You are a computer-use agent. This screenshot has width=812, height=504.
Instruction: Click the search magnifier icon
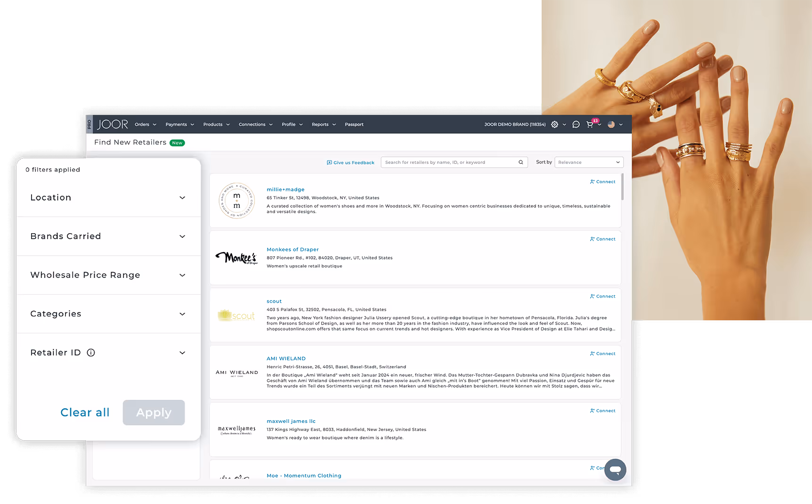coord(520,162)
